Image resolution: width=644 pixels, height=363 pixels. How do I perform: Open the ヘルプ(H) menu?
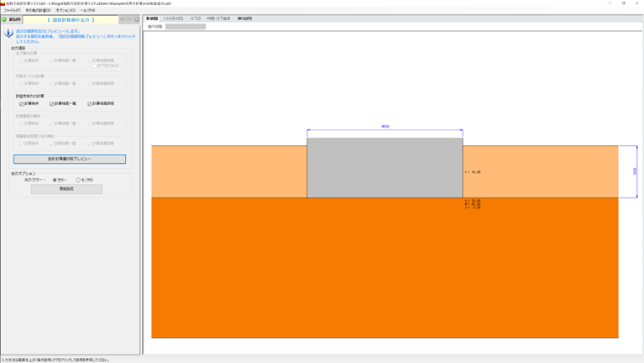(x=87, y=10)
